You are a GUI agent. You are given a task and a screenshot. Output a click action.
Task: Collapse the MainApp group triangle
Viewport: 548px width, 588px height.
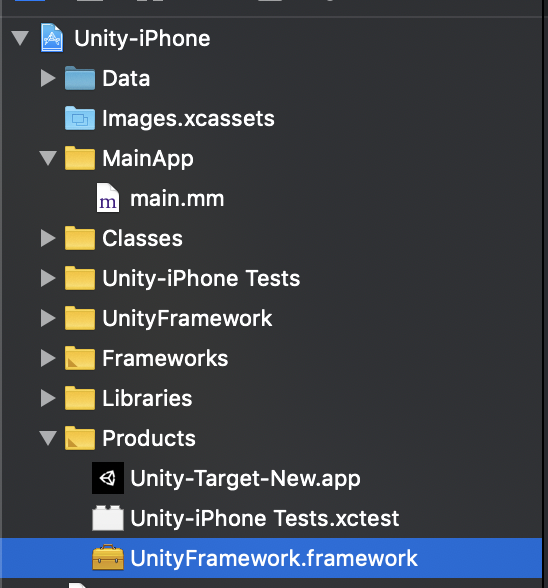[48, 158]
